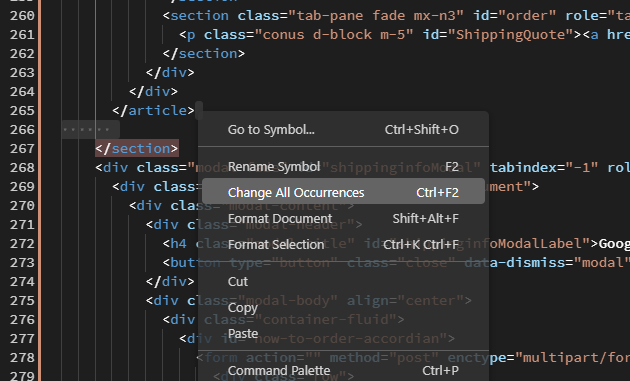Viewport: 630px width, 381px height.
Task: Click Change All Occurrences option
Action: (x=344, y=193)
